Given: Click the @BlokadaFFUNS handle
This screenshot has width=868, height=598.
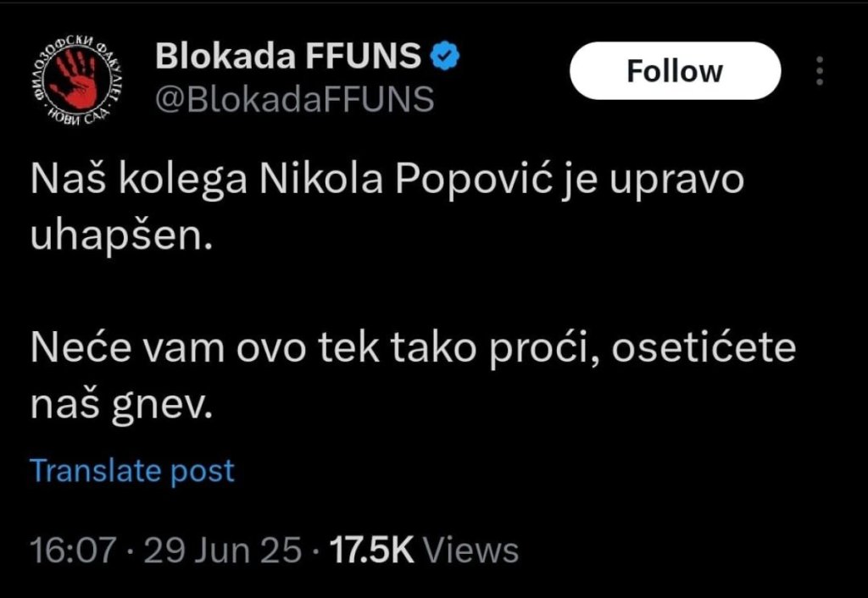Looking at the screenshot, I should [294, 99].
